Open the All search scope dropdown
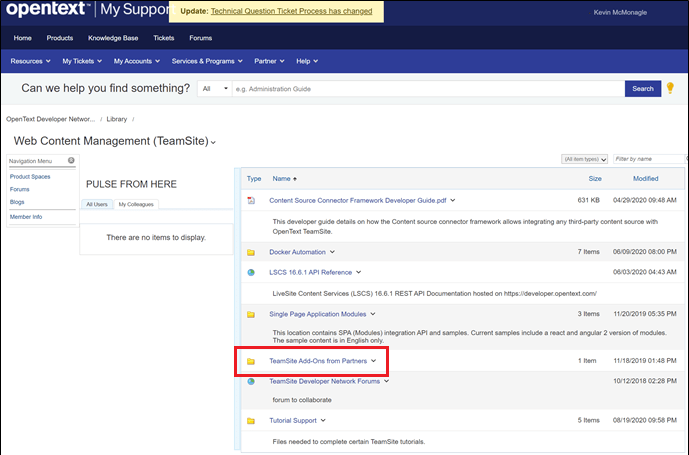The image size is (689, 455). (x=215, y=89)
